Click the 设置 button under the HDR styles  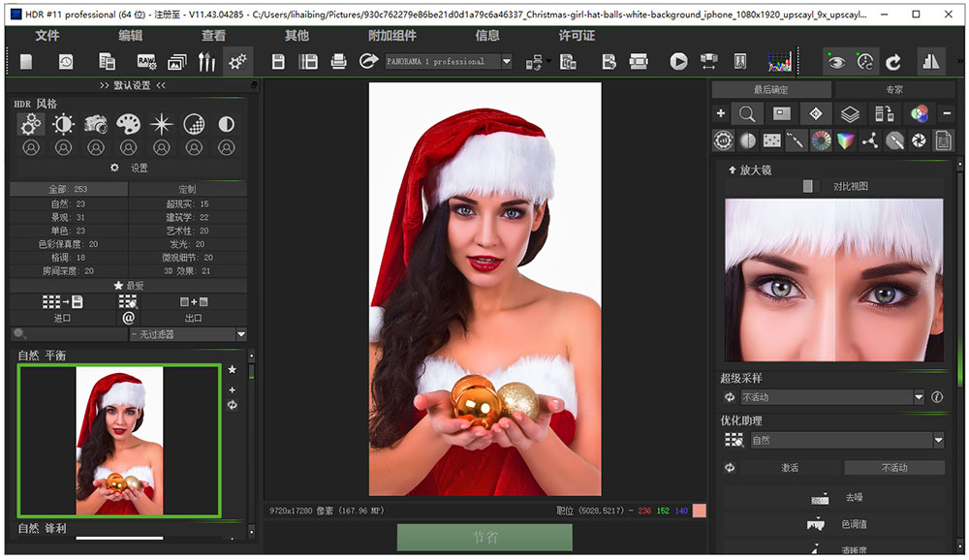point(129,168)
